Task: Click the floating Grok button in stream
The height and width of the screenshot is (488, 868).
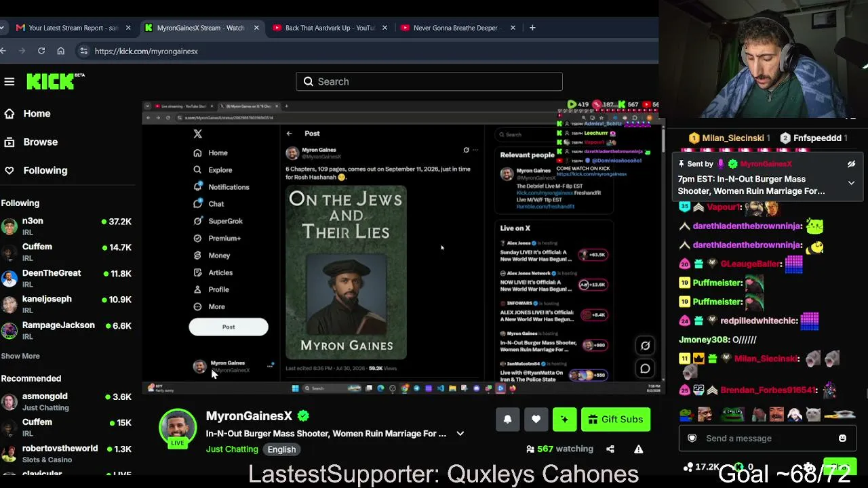Action: tap(645, 346)
